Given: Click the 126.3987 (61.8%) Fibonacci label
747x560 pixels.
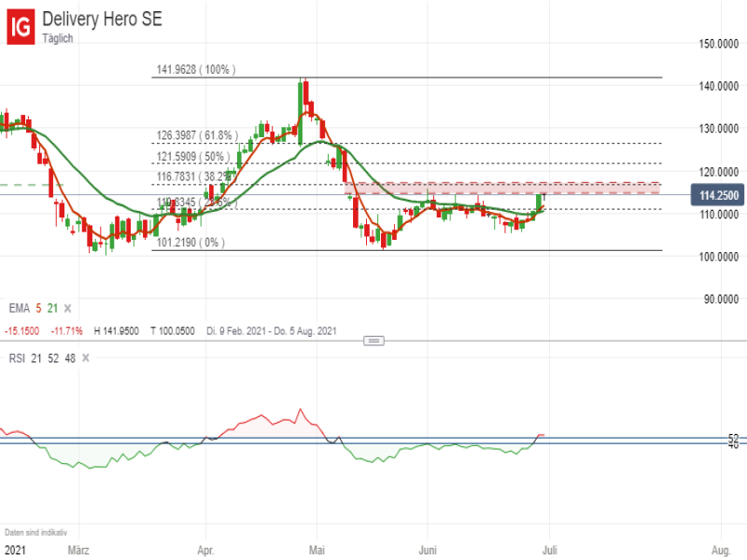Looking at the screenshot, I should [197, 135].
